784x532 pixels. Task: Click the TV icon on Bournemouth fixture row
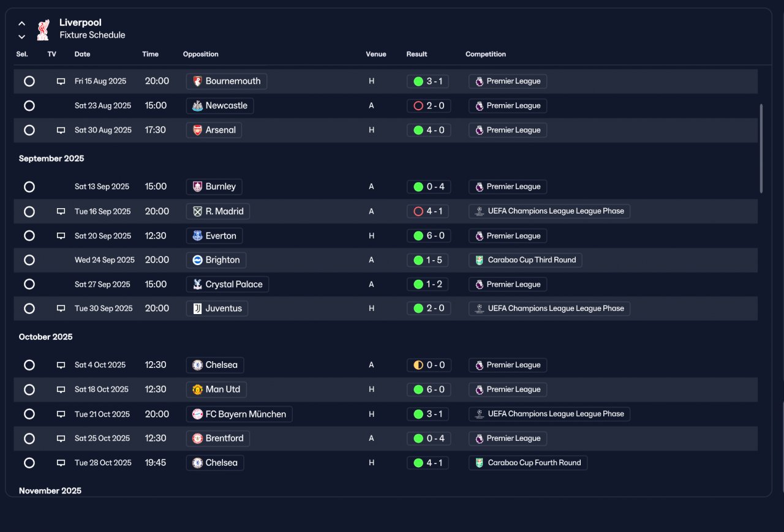coord(61,81)
